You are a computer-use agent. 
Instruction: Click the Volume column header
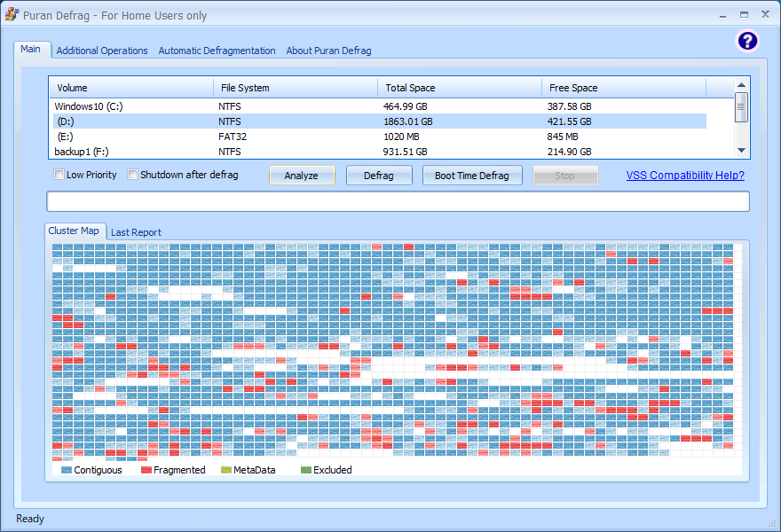pos(131,88)
